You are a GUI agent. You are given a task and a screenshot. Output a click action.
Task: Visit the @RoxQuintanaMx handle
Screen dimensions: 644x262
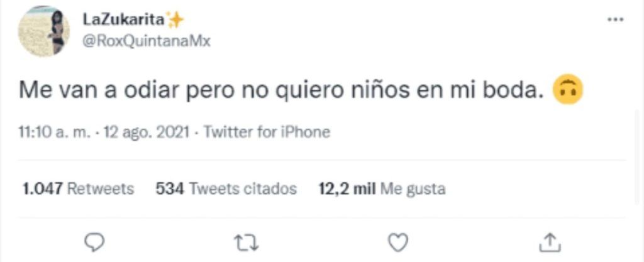point(147,41)
